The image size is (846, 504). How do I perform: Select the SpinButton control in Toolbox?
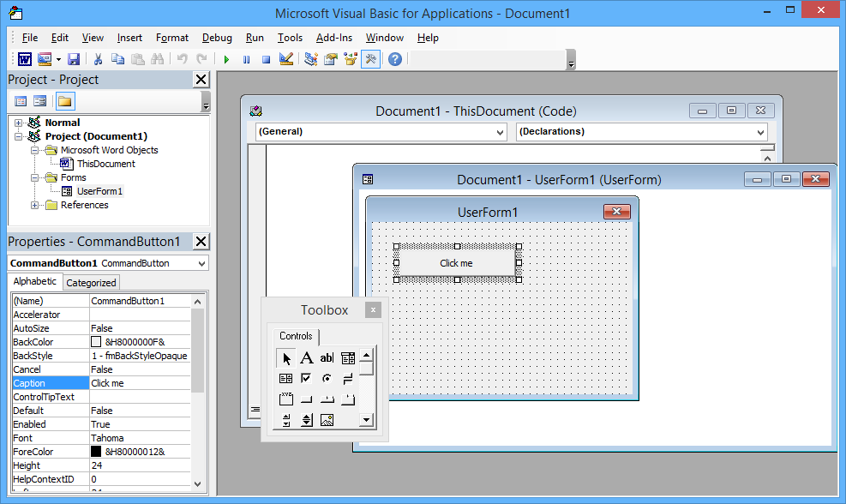307,420
